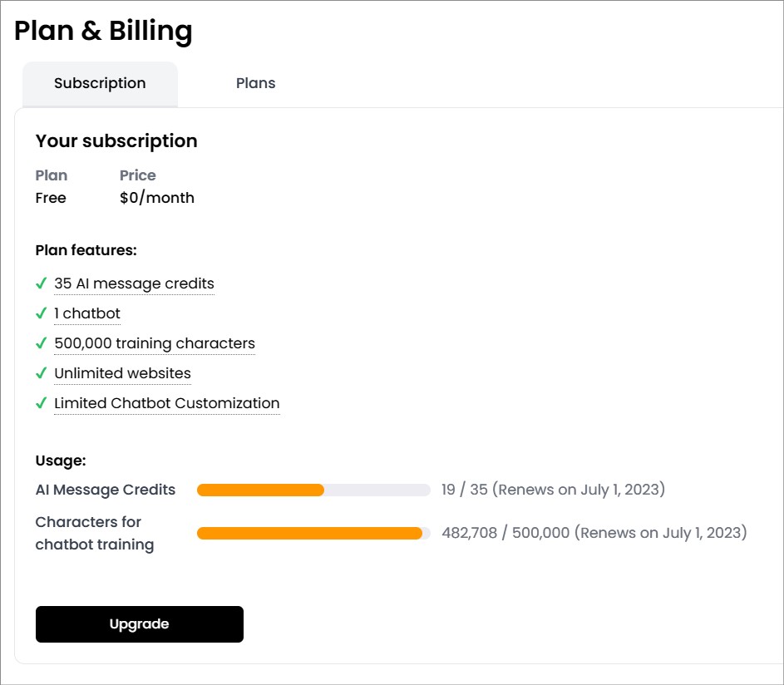784x685 pixels.
Task: Click the $0/month price value
Action: (x=157, y=198)
